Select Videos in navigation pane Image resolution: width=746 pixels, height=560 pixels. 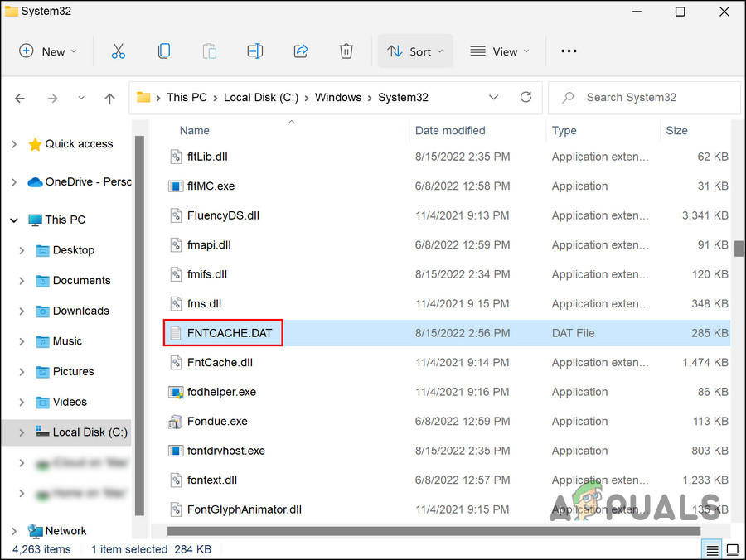pyautogui.click(x=70, y=402)
